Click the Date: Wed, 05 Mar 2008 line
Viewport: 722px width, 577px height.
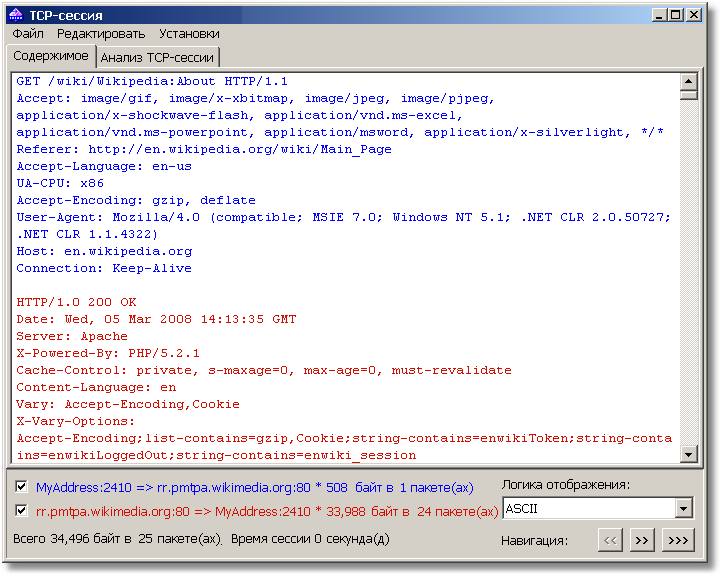pos(156,319)
